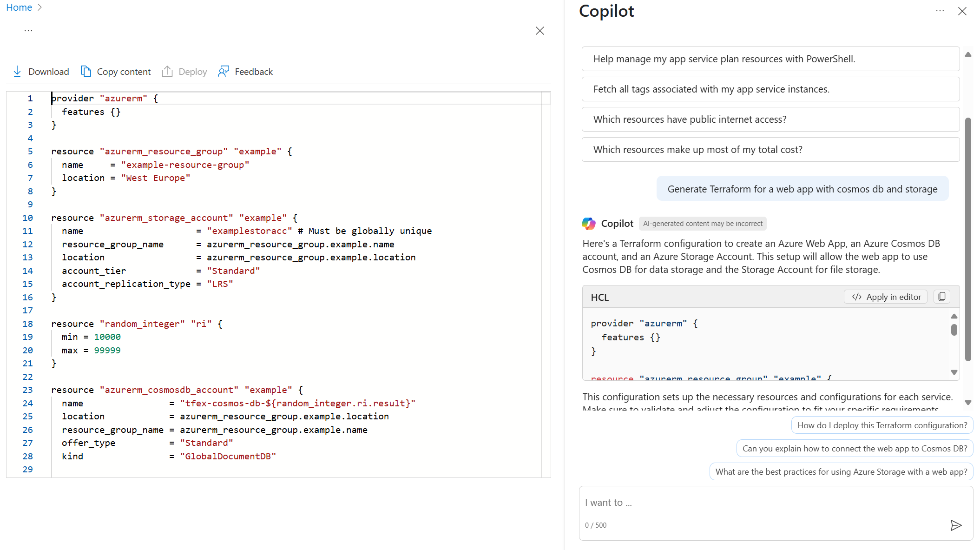The width and height of the screenshot is (980, 550).
Task: Open the editor pane ellipsis menu
Action: (28, 31)
